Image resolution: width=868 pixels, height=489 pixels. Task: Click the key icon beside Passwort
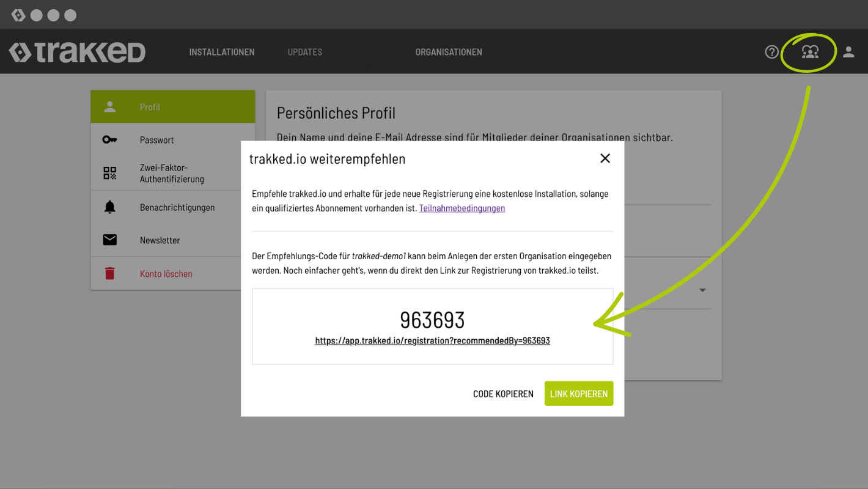(x=109, y=140)
